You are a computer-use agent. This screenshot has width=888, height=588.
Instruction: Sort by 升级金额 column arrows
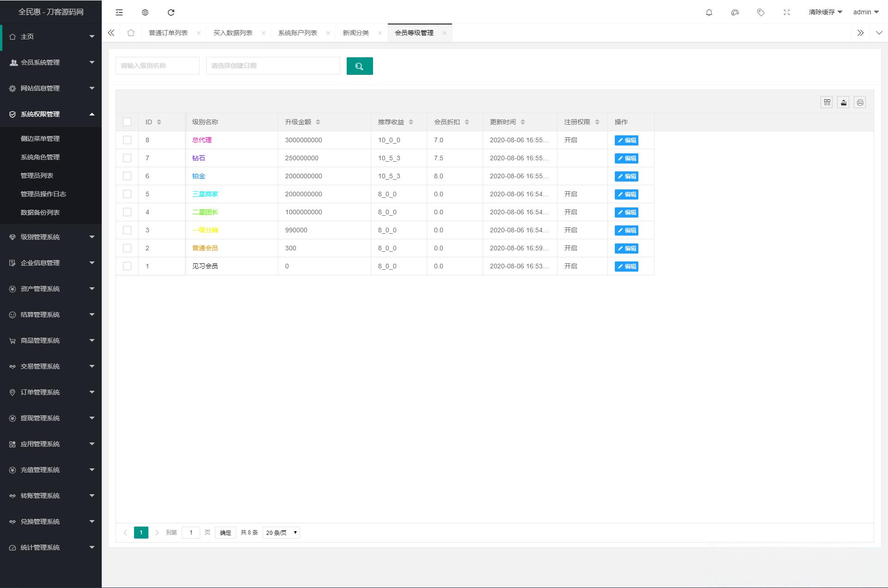(x=318, y=122)
